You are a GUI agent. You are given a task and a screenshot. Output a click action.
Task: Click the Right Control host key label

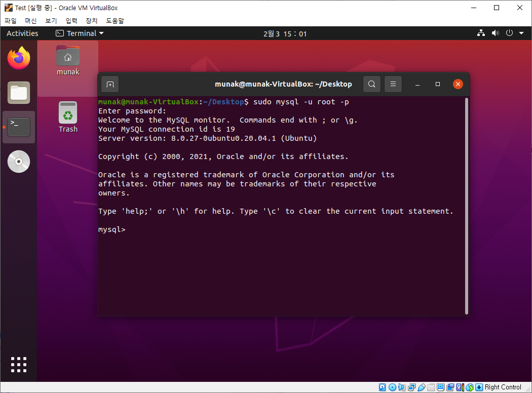(503, 387)
